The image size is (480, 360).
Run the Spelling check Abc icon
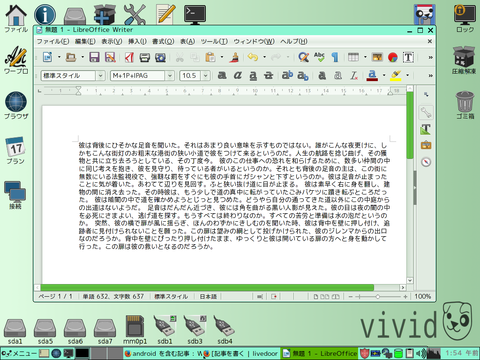tap(319, 57)
